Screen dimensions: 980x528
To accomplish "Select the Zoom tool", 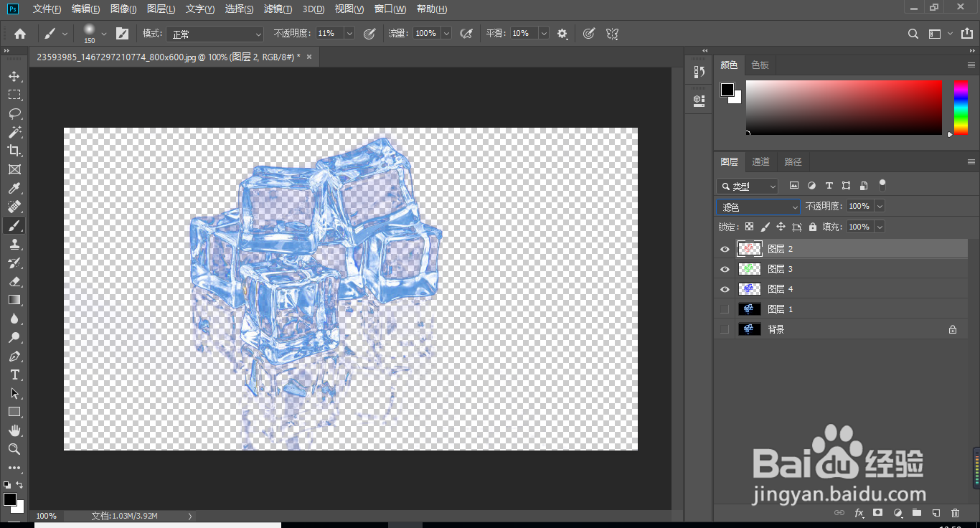I will coord(14,449).
